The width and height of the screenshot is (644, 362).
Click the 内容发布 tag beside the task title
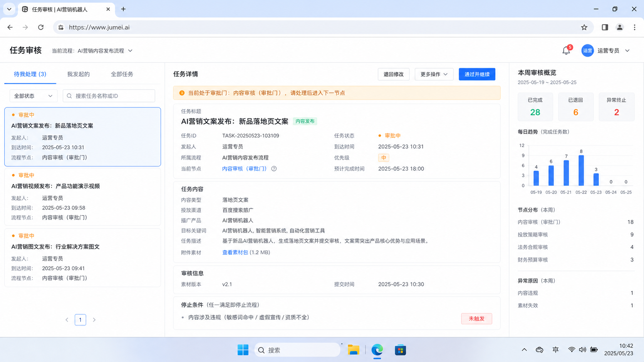pyautogui.click(x=305, y=121)
